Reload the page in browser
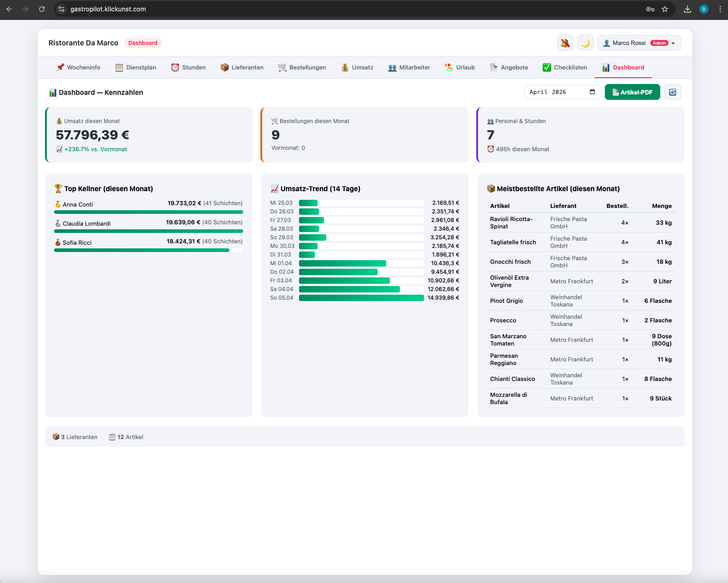Image resolution: width=728 pixels, height=583 pixels. [x=42, y=9]
